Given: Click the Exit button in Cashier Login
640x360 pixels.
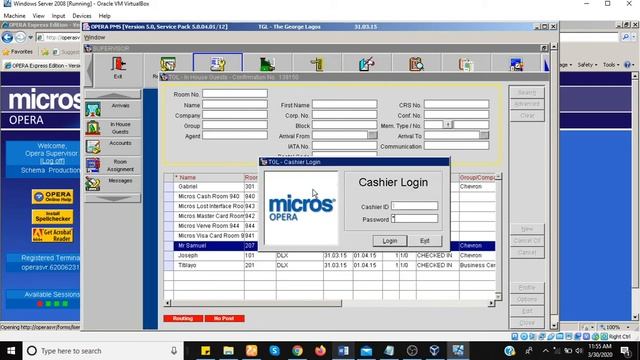Looking at the screenshot, I should click(x=425, y=241).
